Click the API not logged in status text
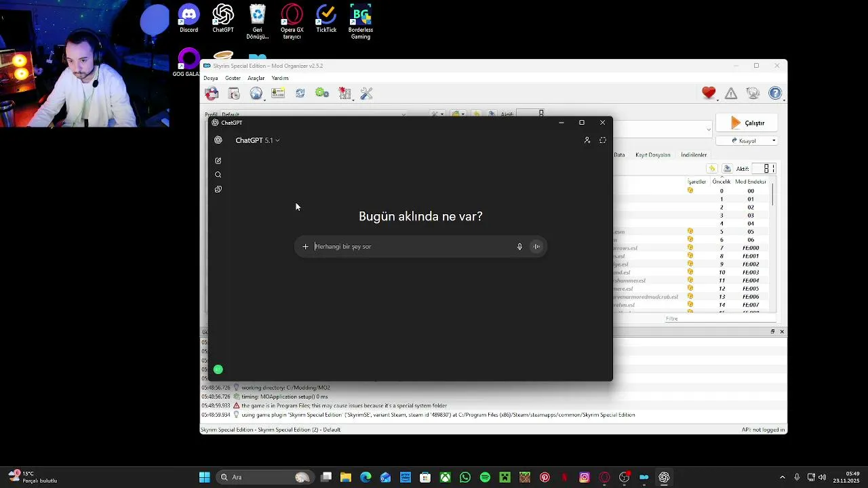 pyautogui.click(x=763, y=430)
